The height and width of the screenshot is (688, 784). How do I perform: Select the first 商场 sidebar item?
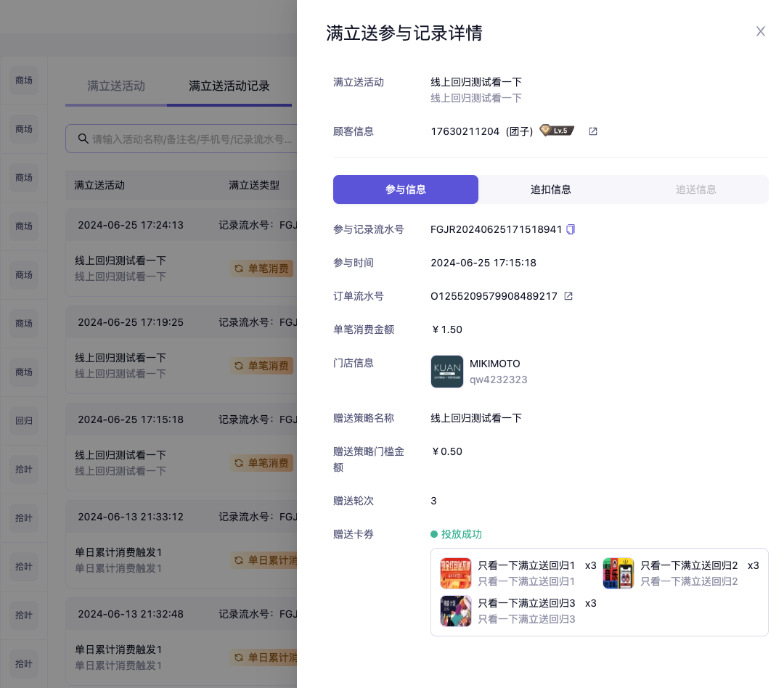click(x=24, y=81)
